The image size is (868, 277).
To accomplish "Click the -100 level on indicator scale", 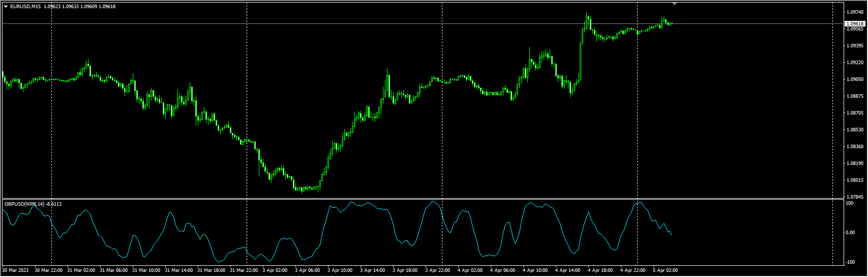I will coord(849,262).
